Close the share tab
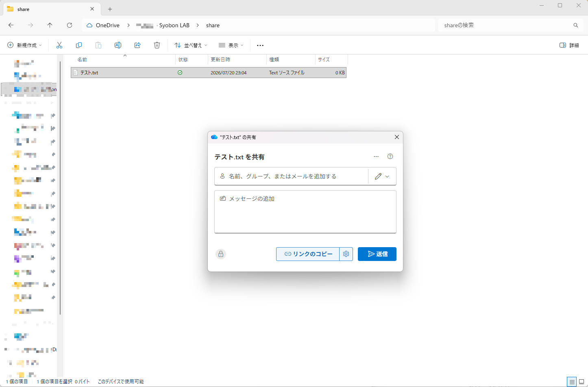The image size is (588, 387). pos(92,9)
